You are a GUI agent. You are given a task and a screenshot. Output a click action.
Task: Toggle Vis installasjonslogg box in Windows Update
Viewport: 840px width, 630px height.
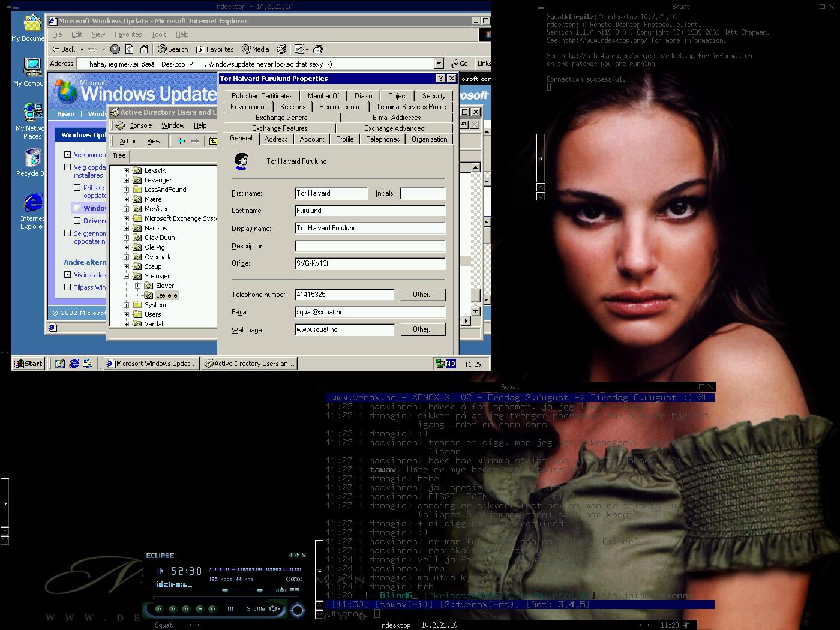pos(68,275)
